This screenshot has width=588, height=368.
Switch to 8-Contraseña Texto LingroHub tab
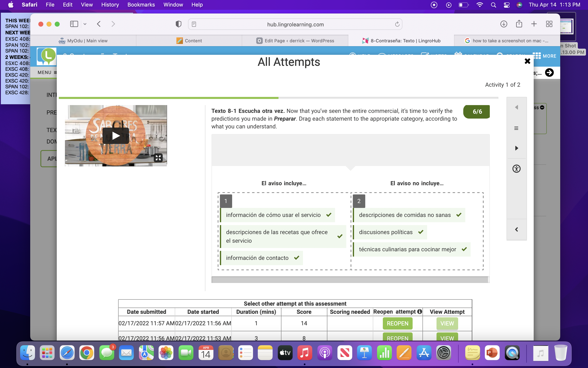401,41
